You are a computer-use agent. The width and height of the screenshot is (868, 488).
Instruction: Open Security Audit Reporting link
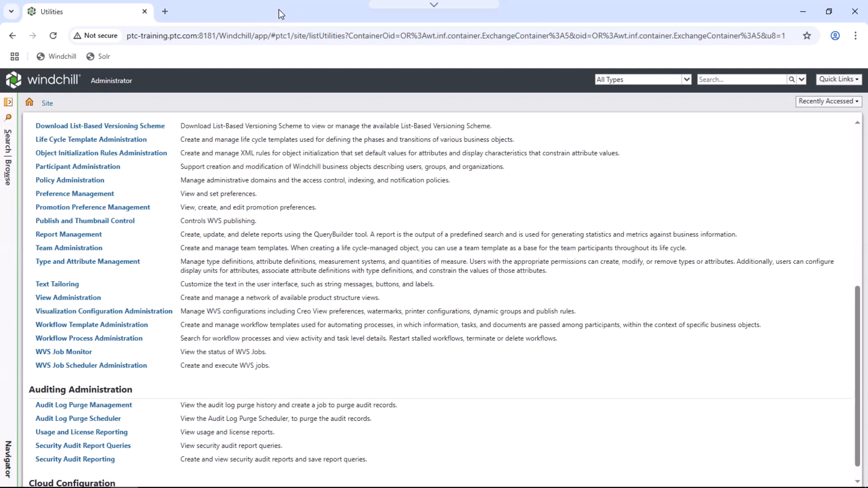click(75, 459)
